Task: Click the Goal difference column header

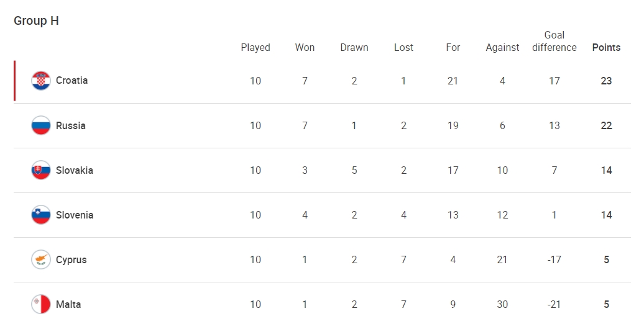Action: [554, 42]
